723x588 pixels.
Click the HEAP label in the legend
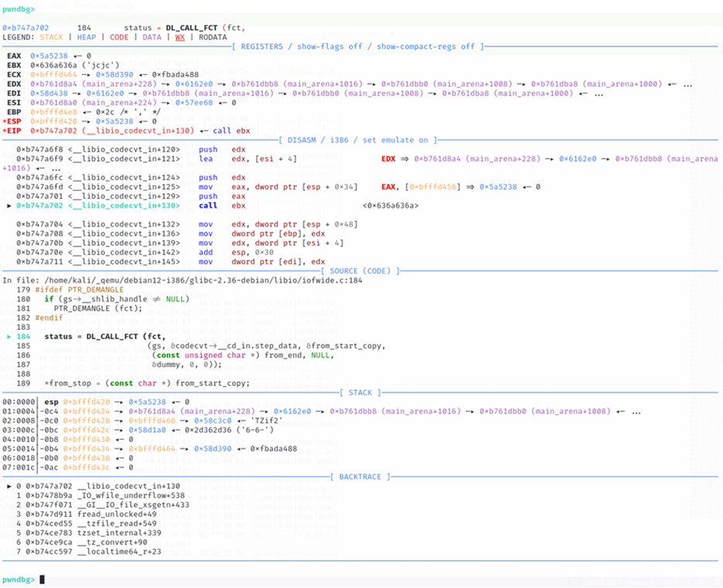pyautogui.click(x=87, y=37)
